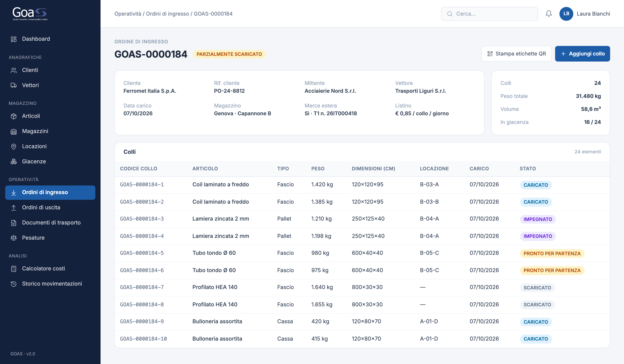Click the Vettori truck icon

coord(14,85)
